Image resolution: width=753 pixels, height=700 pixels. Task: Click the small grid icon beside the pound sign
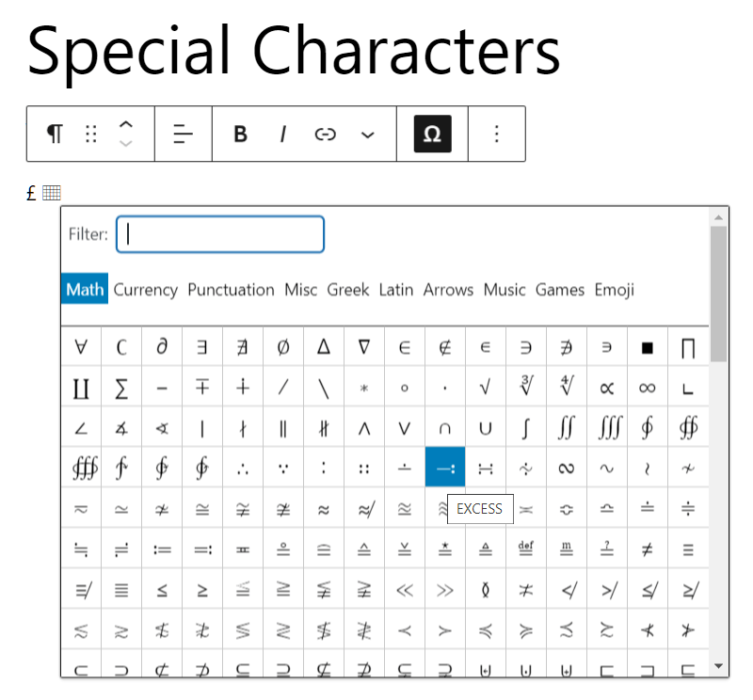pyautogui.click(x=52, y=193)
